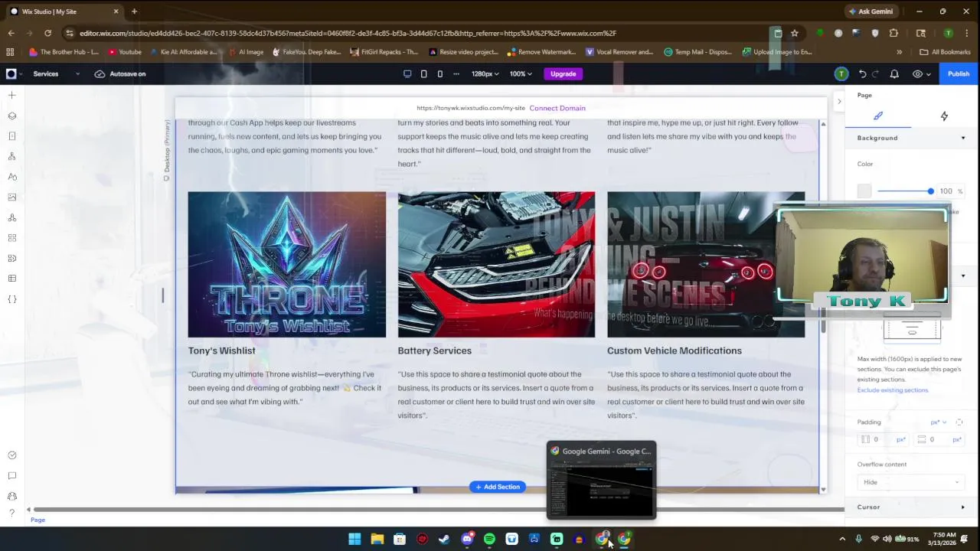Click Ask Gemini in Chrome title bar
Image resolution: width=980 pixels, height=551 pixels.
pos(871,11)
